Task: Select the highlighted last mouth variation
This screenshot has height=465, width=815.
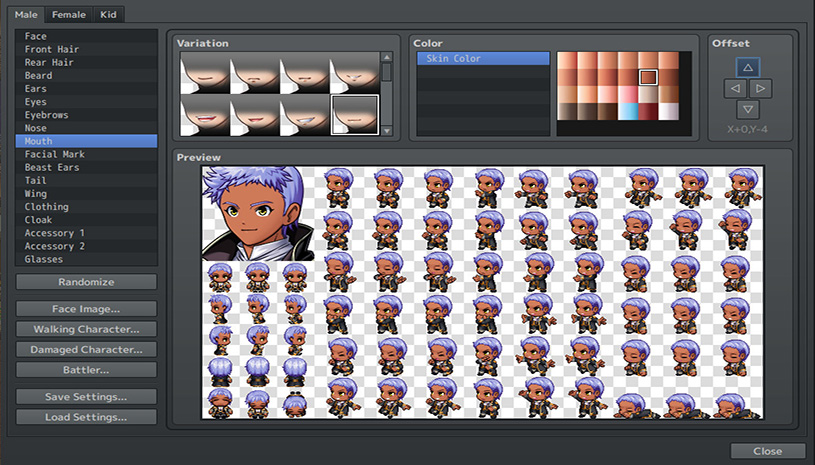Action: [354, 116]
